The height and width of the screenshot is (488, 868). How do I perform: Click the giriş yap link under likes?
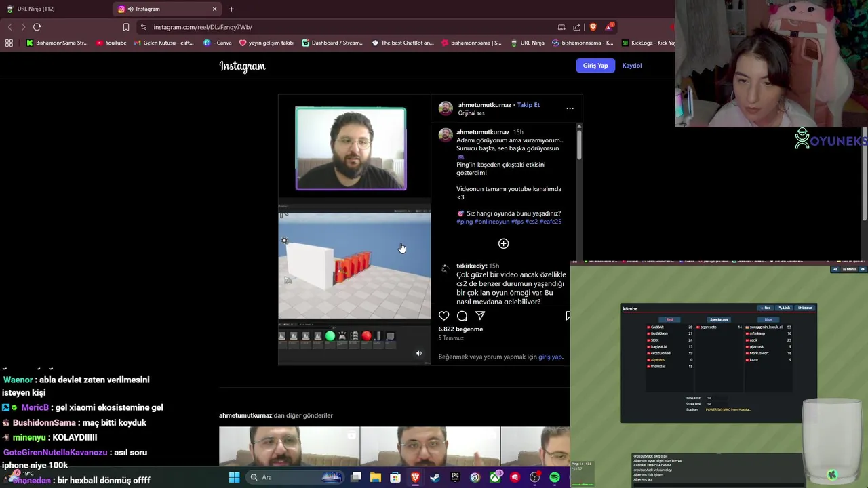click(x=550, y=357)
